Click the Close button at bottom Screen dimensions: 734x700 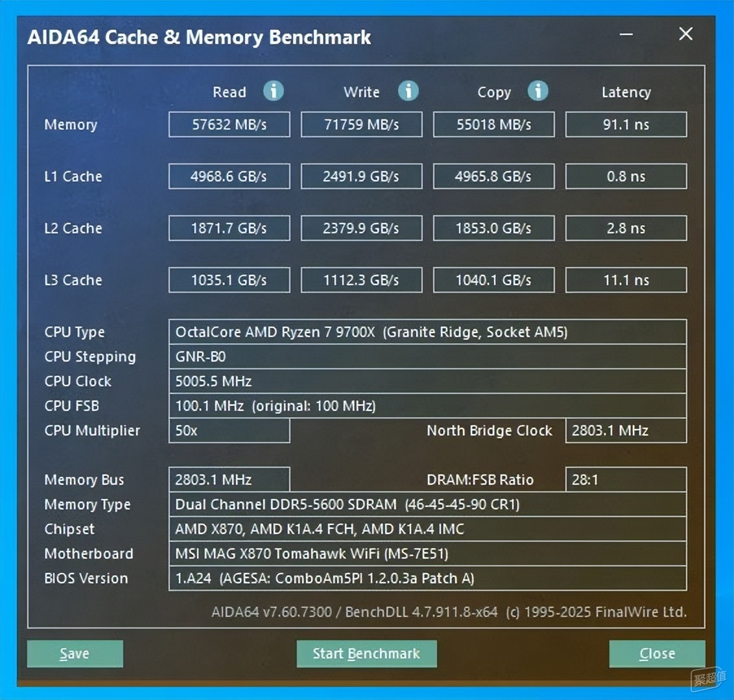657,654
